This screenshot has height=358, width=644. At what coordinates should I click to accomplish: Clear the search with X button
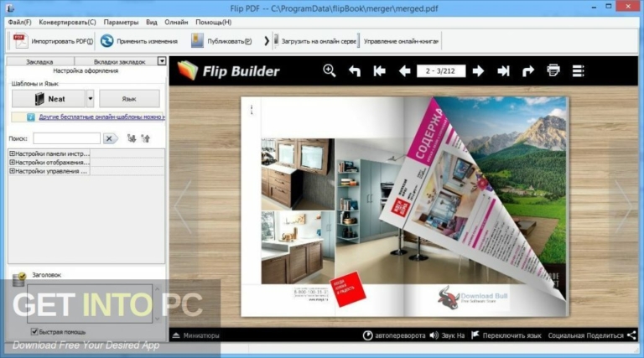click(110, 138)
